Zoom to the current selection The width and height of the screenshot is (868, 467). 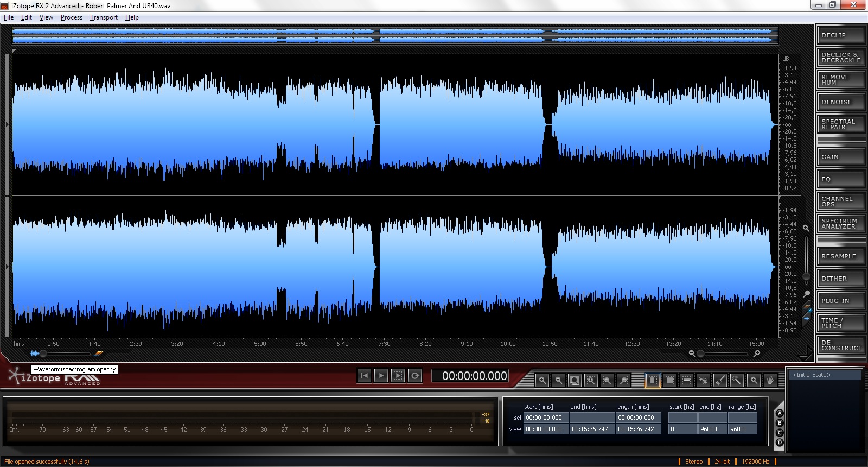(x=591, y=381)
